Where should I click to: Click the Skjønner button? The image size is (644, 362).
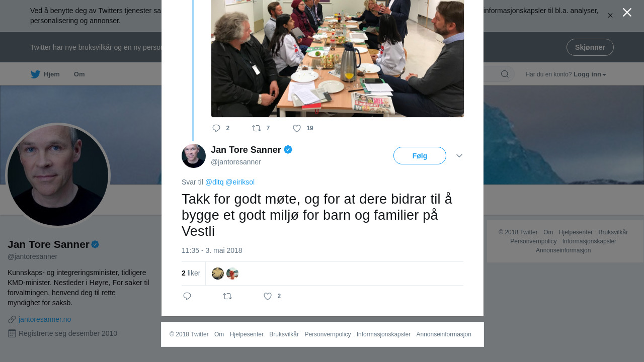point(590,47)
